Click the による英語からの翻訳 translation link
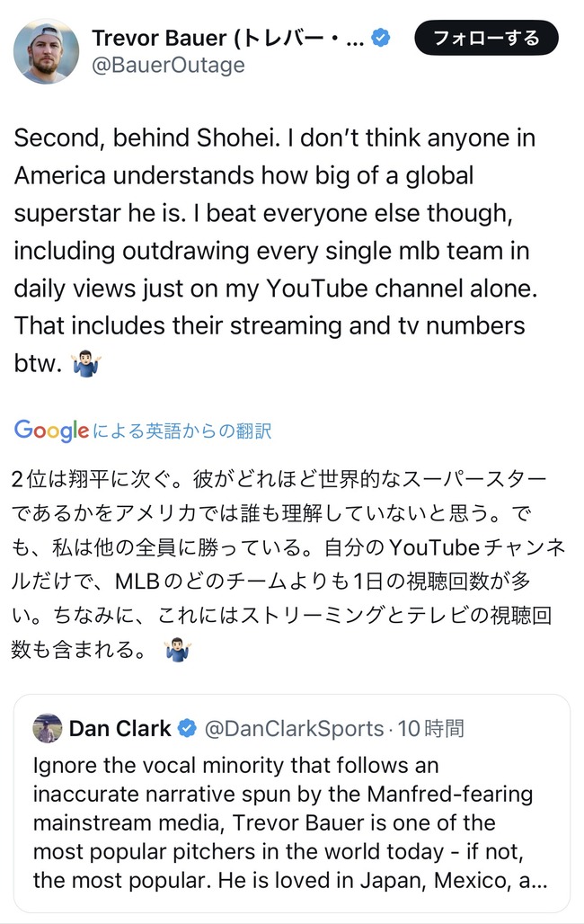Viewport: 584px width, 924px height. click(x=181, y=431)
